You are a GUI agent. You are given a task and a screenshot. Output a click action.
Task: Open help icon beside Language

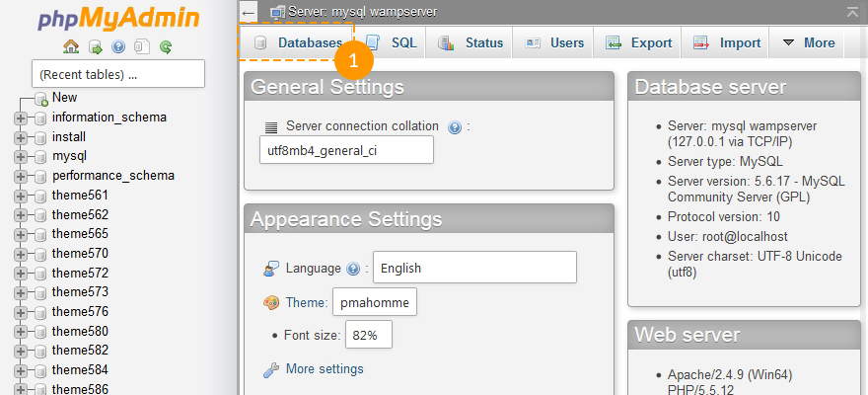point(353,270)
